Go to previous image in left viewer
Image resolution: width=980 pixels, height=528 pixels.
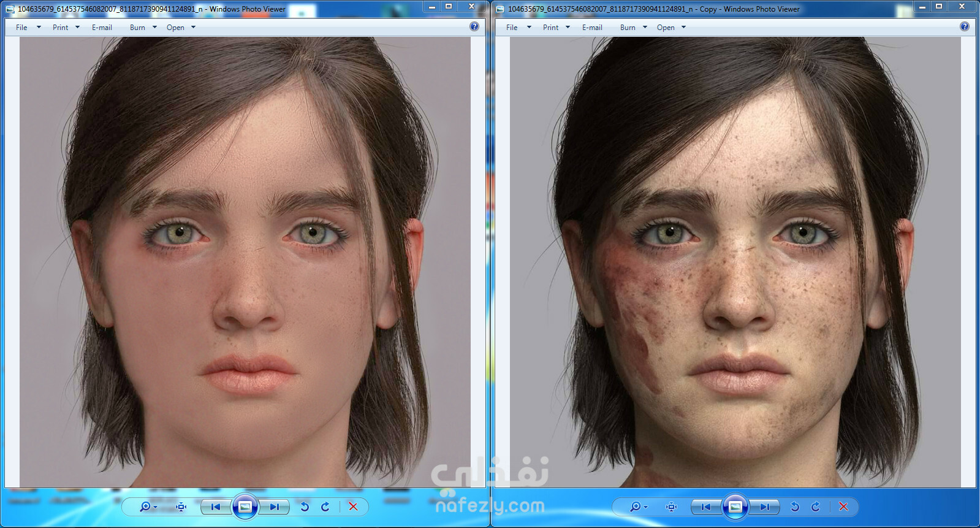[215, 507]
